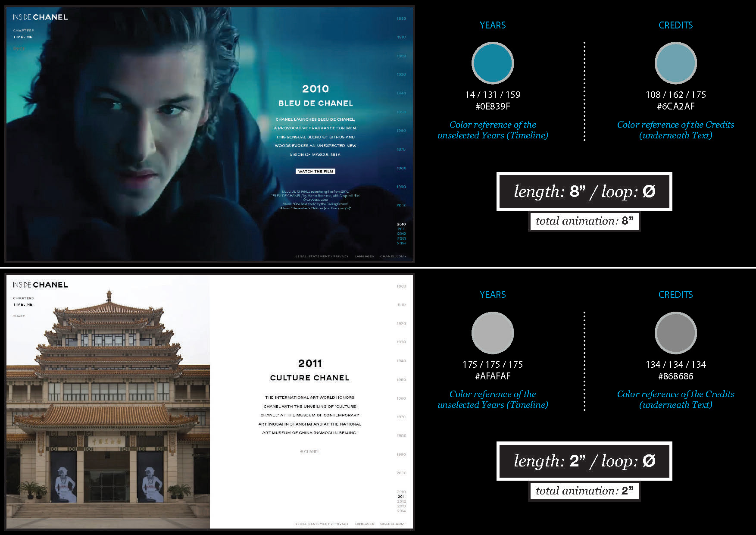Go to 1940 on the Bleu de Chanel timeline

401,93
